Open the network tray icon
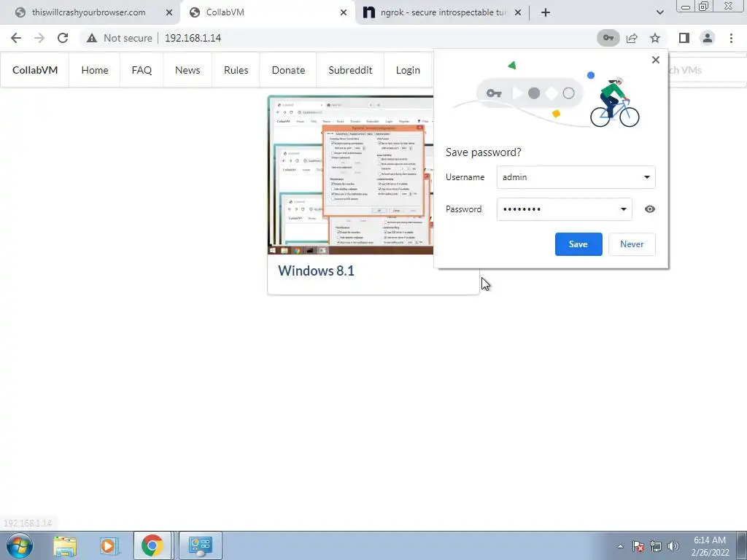Viewport: 747px width, 560px height. pyautogui.click(x=656, y=546)
